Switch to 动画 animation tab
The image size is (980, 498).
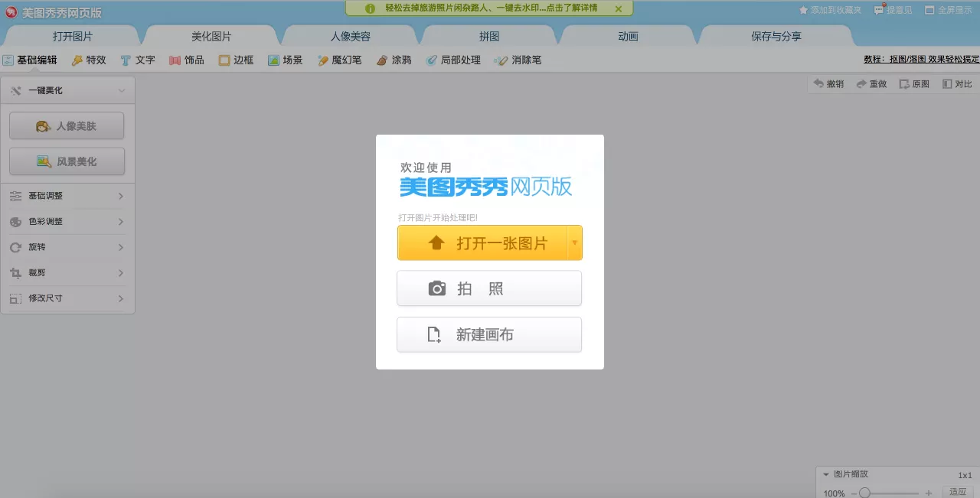click(x=628, y=36)
